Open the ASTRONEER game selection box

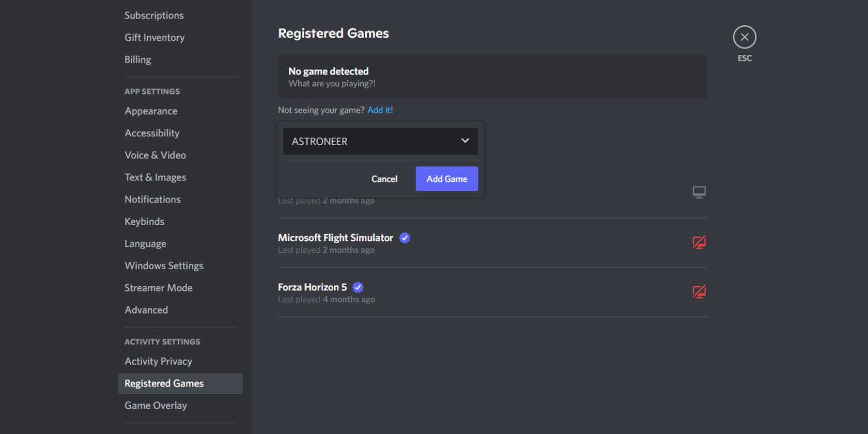(372, 142)
